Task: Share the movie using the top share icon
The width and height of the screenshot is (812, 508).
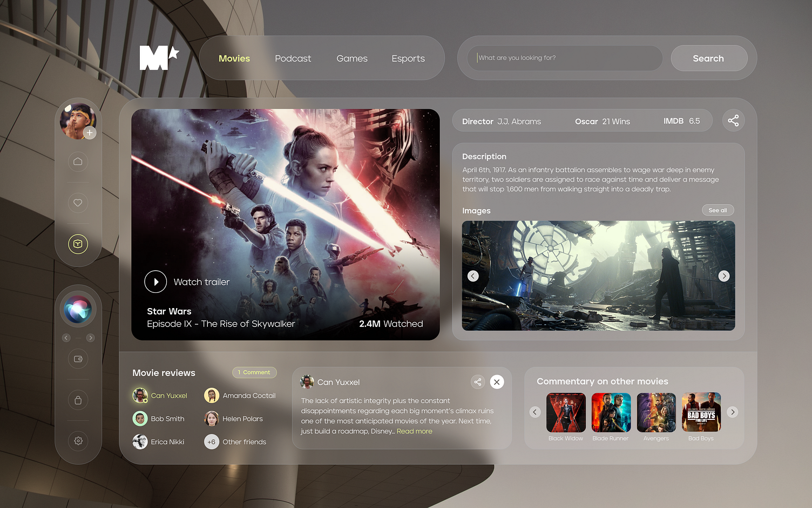Action: tap(733, 120)
